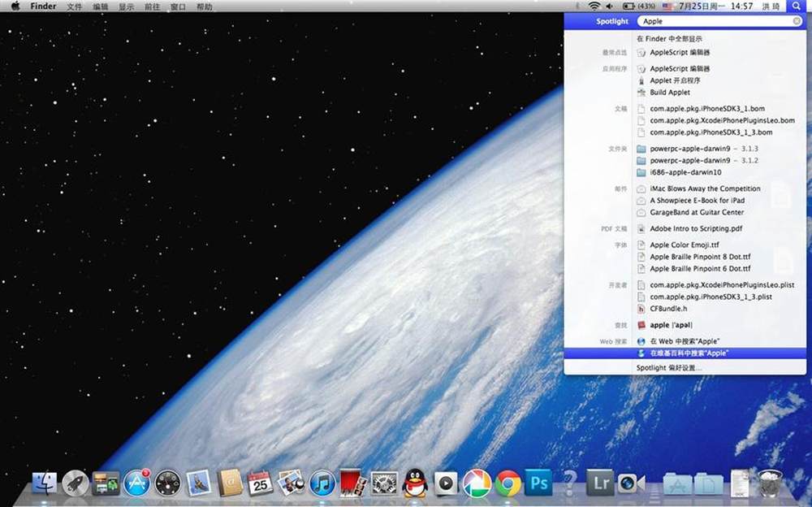
Task: Open the U.S. flag input menu
Action: point(667,6)
